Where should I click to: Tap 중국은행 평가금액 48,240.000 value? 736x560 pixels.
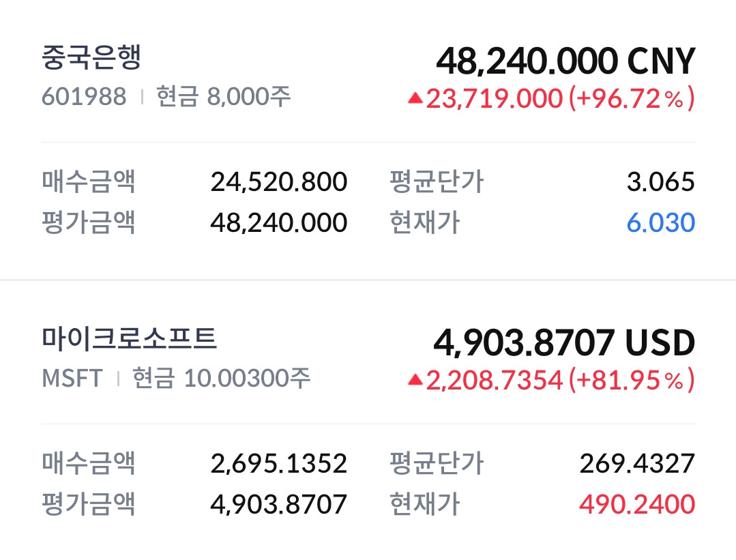[x=279, y=222]
